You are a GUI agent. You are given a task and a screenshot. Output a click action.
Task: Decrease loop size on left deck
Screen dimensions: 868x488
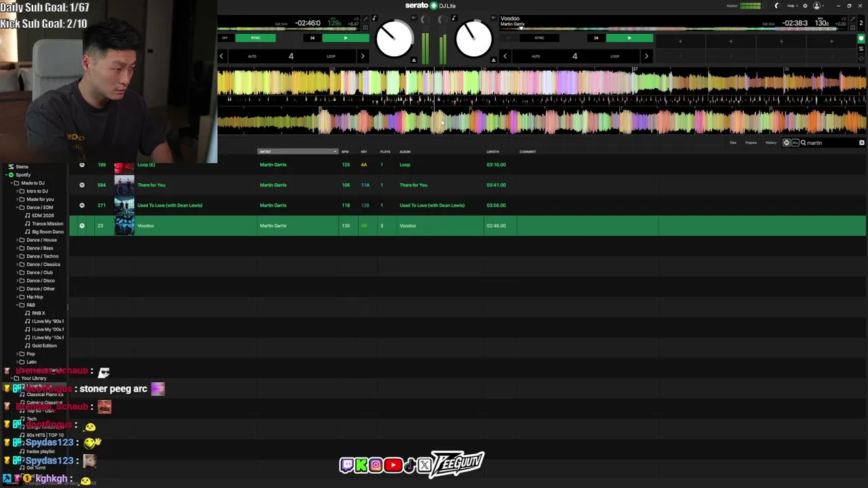point(222,56)
